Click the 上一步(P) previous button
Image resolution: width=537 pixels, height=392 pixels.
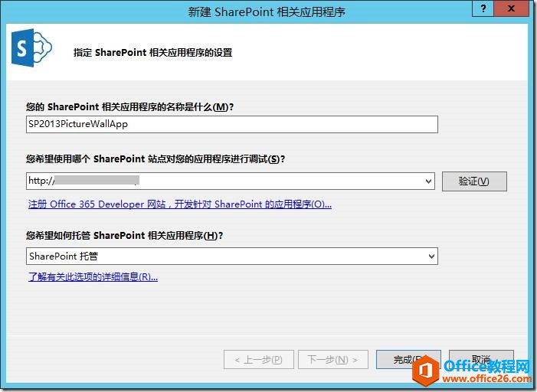pyautogui.click(x=259, y=360)
